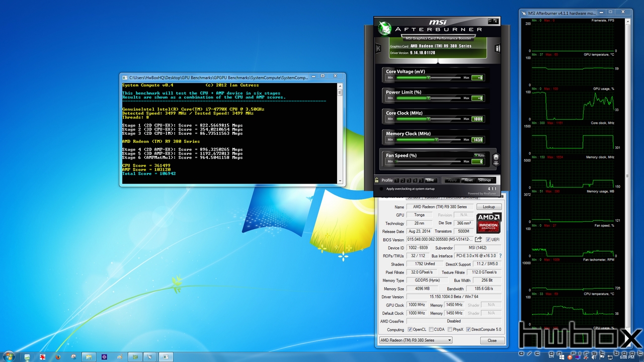This screenshot has width=644, height=362.
Task: Click the GPU-Z Close button
Action: 492,340
